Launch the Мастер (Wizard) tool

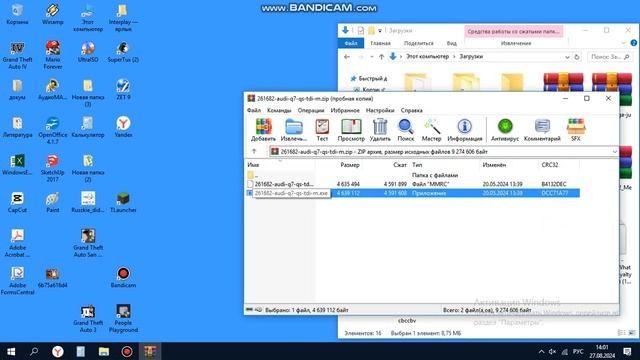(431, 130)
